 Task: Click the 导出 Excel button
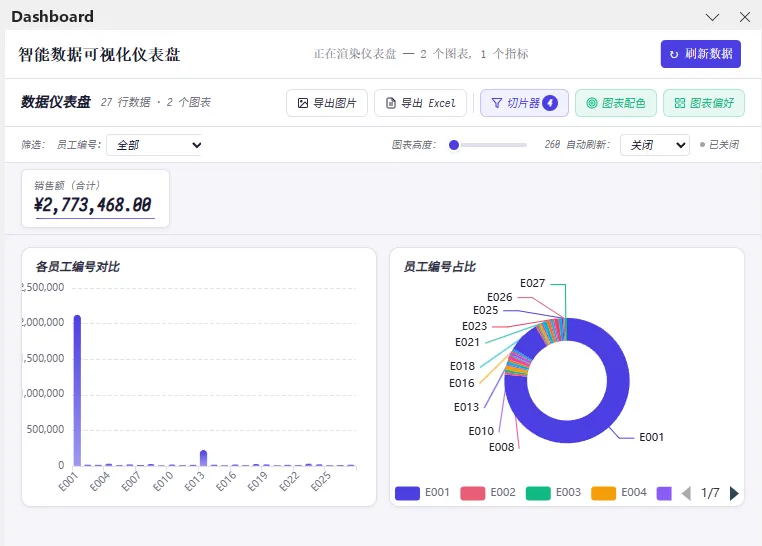coord(420,103)
